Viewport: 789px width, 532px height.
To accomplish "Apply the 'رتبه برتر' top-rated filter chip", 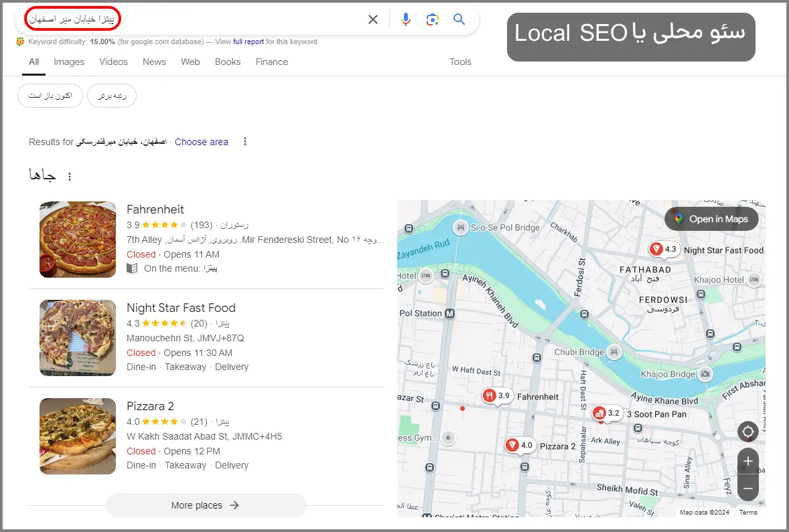I will tap(112, 96).
